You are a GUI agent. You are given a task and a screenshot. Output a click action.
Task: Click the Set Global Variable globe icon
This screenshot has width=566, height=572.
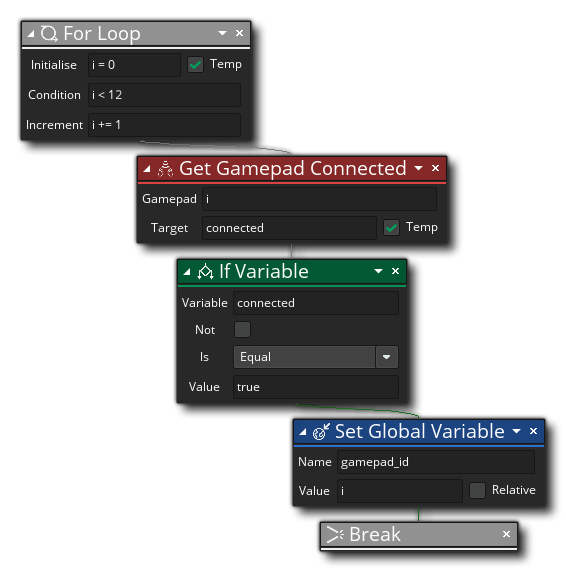(321, 432)
